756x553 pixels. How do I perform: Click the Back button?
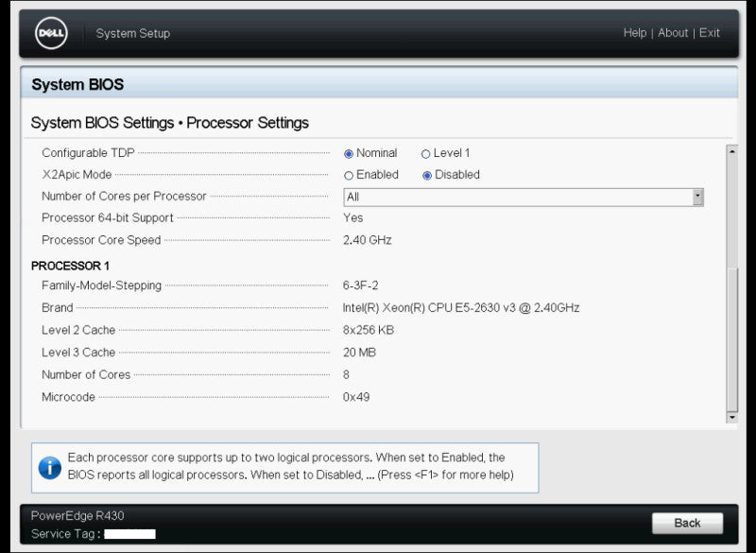tap(687, 523)
